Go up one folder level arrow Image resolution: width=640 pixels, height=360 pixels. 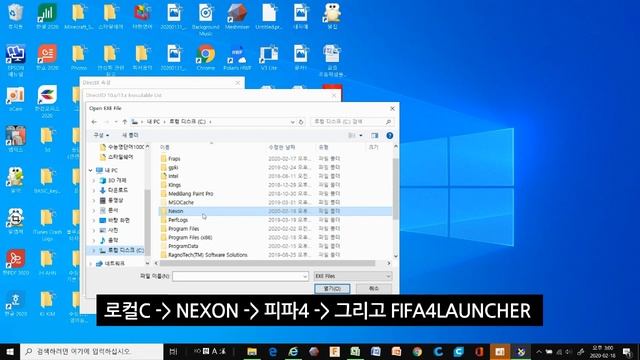coord(125,122)
